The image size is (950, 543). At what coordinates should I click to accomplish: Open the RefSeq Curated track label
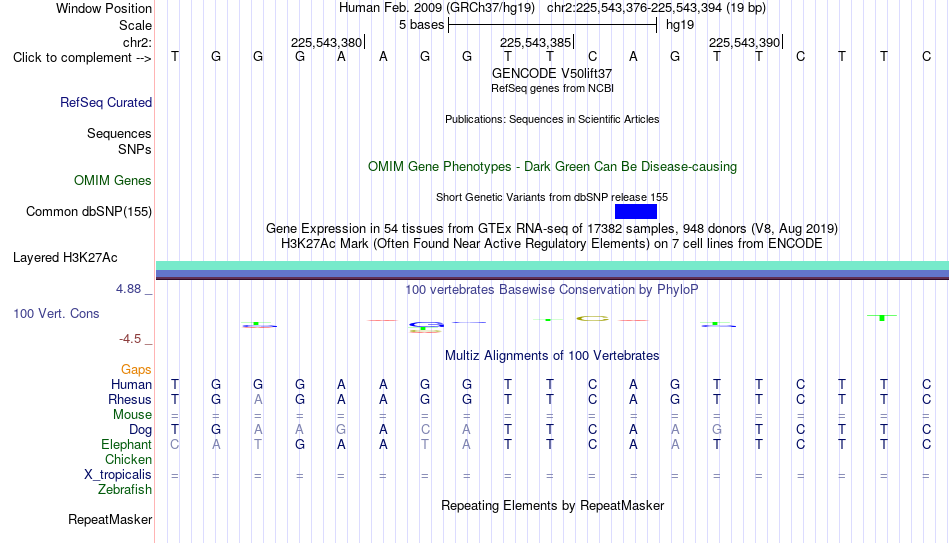106,102
